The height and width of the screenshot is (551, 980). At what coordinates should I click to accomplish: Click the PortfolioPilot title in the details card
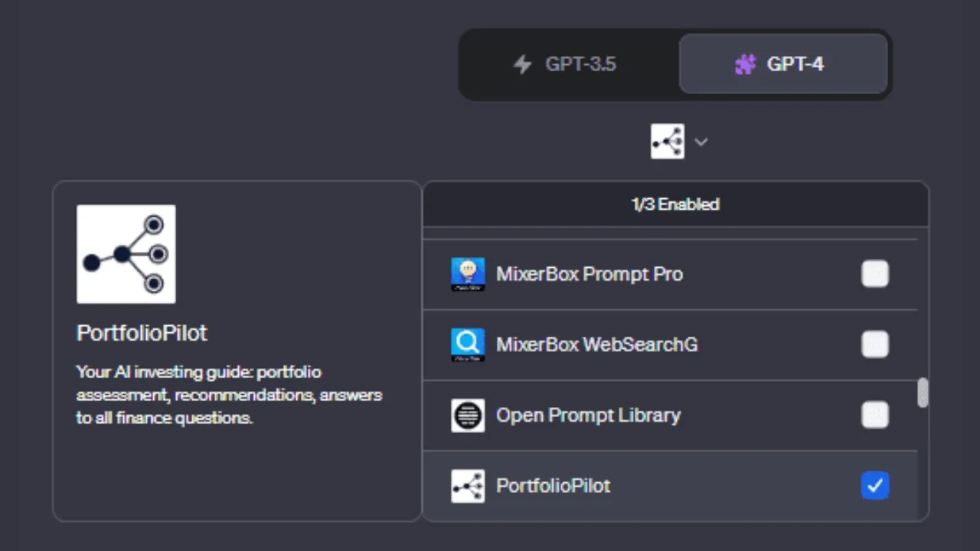coord(142,333)
